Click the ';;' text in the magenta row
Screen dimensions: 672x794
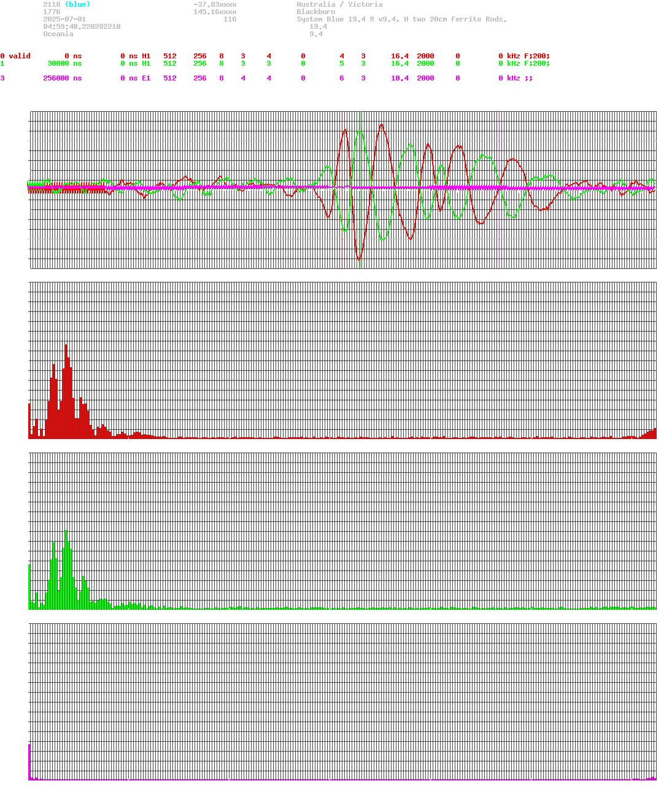[x=528, y=78]
